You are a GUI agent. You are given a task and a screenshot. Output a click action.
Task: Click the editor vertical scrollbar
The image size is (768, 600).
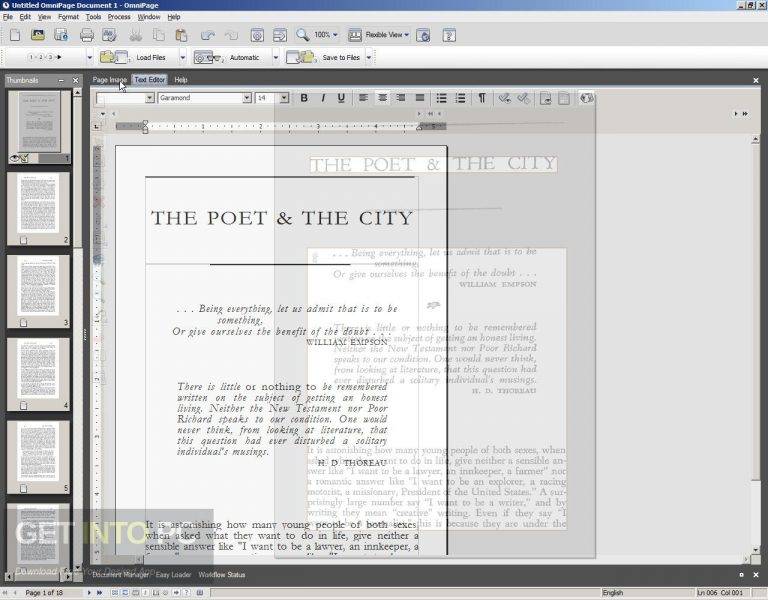755,343
